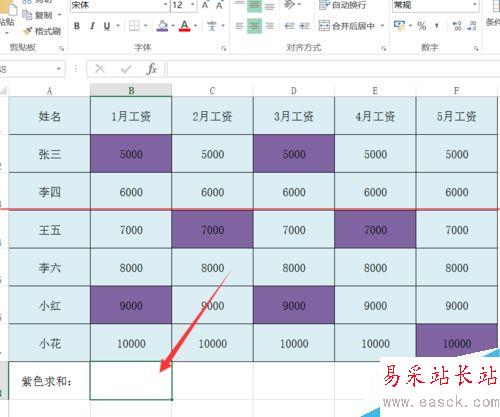Apply percent style (%)
Viewport: 500px width, 417px height.
pos(422,26)
